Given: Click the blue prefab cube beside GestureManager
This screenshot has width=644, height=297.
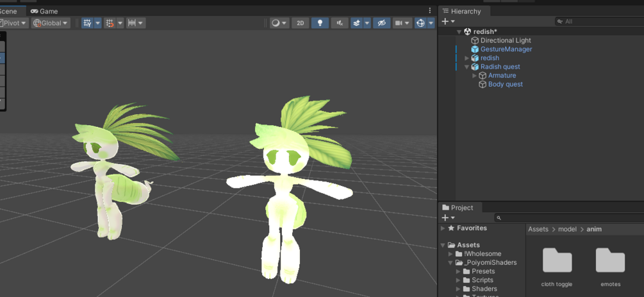Looking at the screenshot, I should click(475, 49).
